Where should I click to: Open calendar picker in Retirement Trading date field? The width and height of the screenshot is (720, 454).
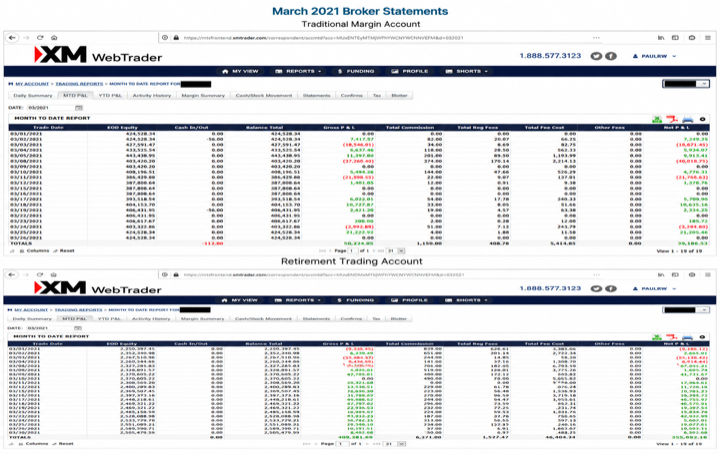pyautogui.click(x=78, y=328)
